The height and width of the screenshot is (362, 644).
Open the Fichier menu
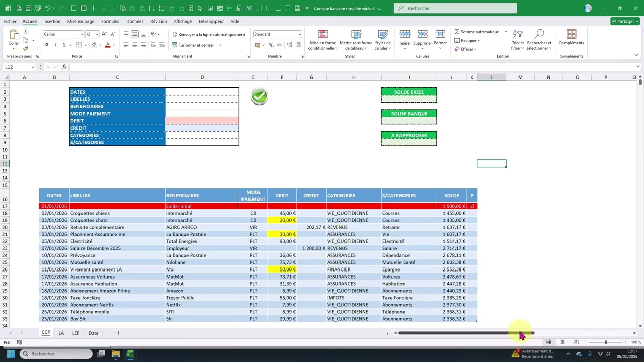coord(10,21)
